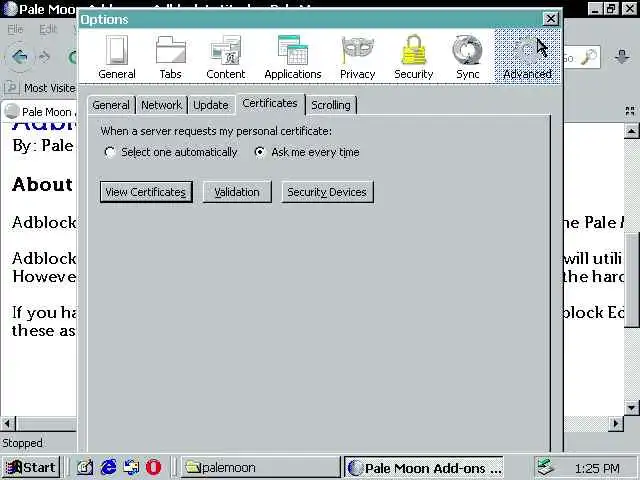Switch to the Scrolling sub-tab

331,105
